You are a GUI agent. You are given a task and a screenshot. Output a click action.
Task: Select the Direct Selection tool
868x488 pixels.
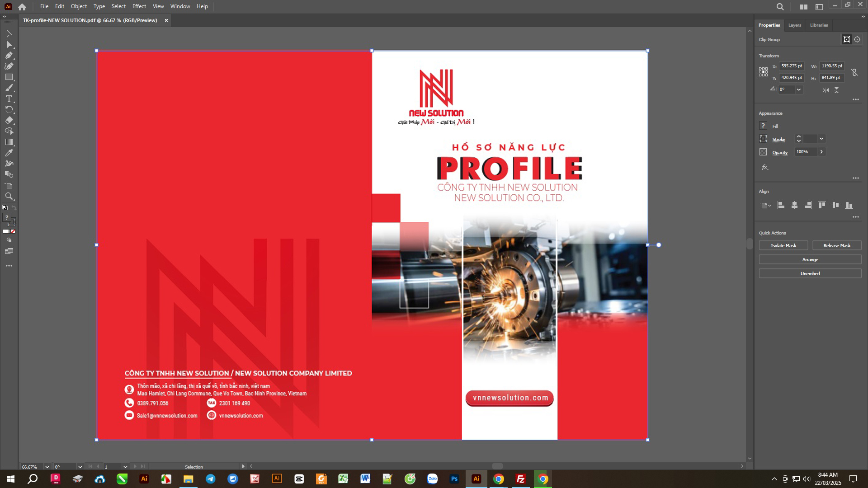pos(9,45)
